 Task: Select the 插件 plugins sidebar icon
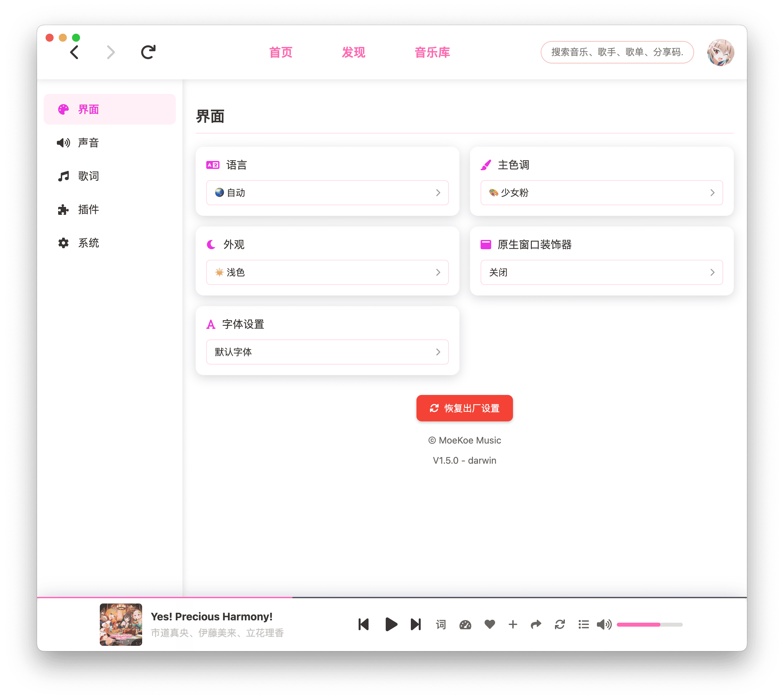coord(63,210)
